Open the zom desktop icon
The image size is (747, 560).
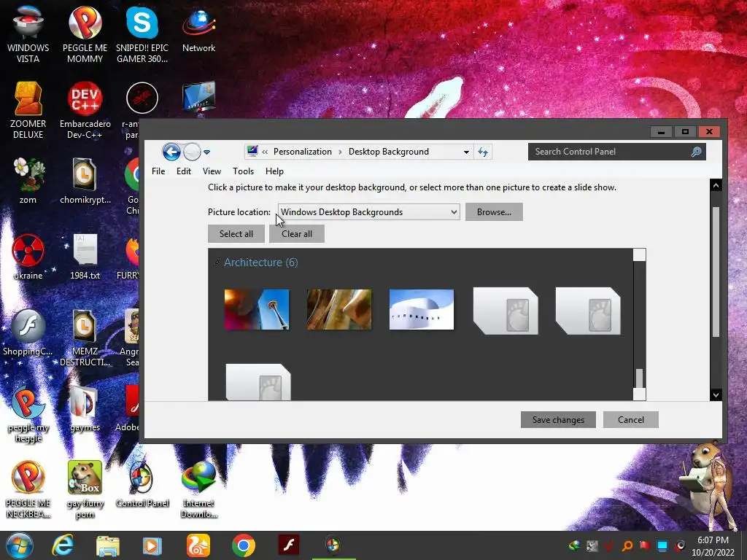pyautogui.click(x=28, y=181)
